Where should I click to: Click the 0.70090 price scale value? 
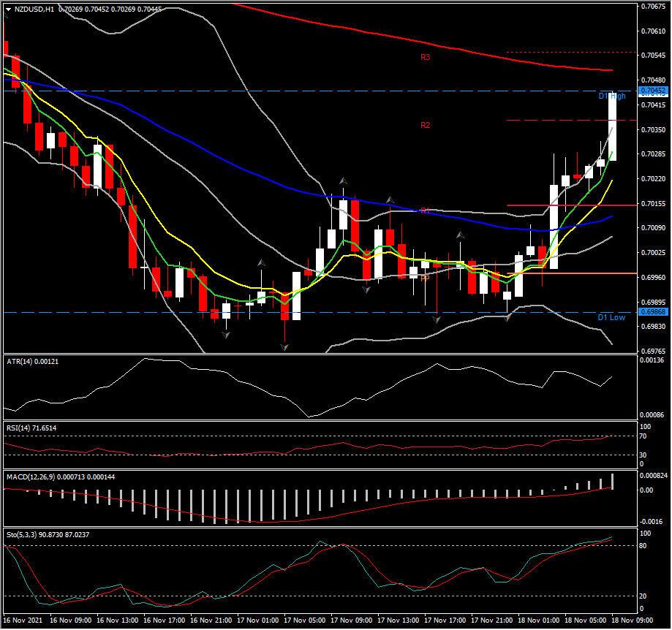653,228
